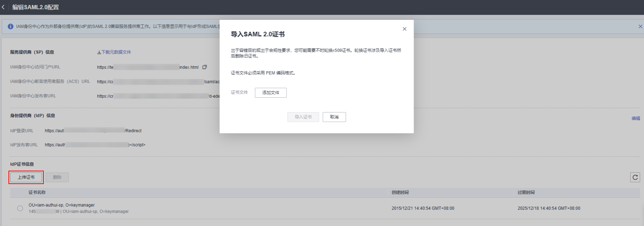The width and height of the screenshot is (644, 226).
Task: Click 编辑 link for IdP information
Action: tap(636, 118)
